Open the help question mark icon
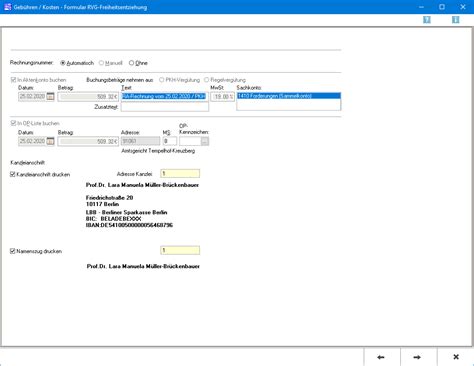This screenshot has width=474, height=366. 427,20
